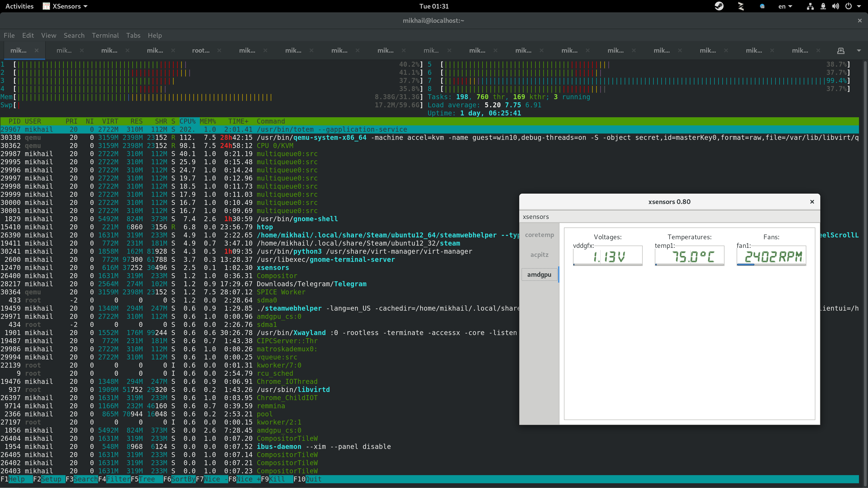The image size is (868, 488).
Task: Sort by the CPU% column header
Action: tap(187, 121)
